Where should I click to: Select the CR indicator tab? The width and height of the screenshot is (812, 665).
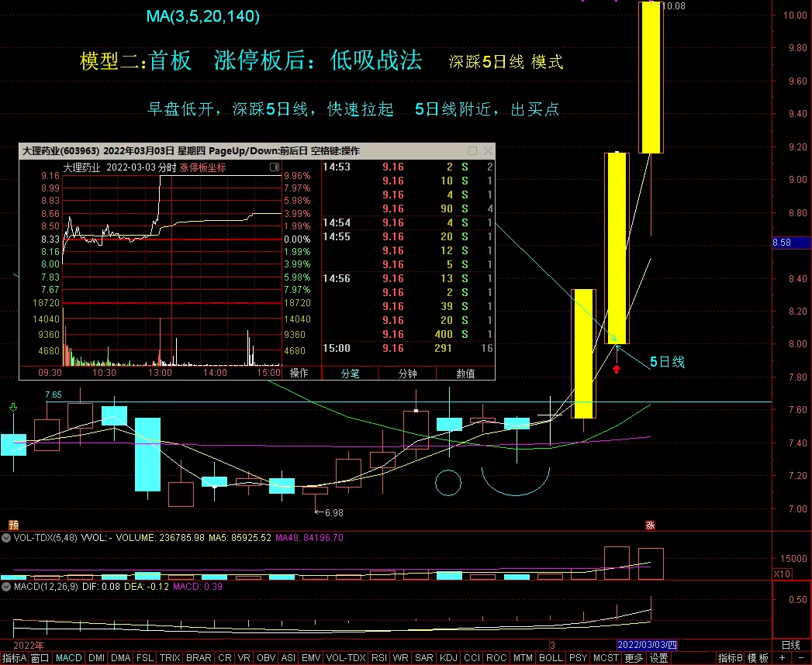click(225, 658)
